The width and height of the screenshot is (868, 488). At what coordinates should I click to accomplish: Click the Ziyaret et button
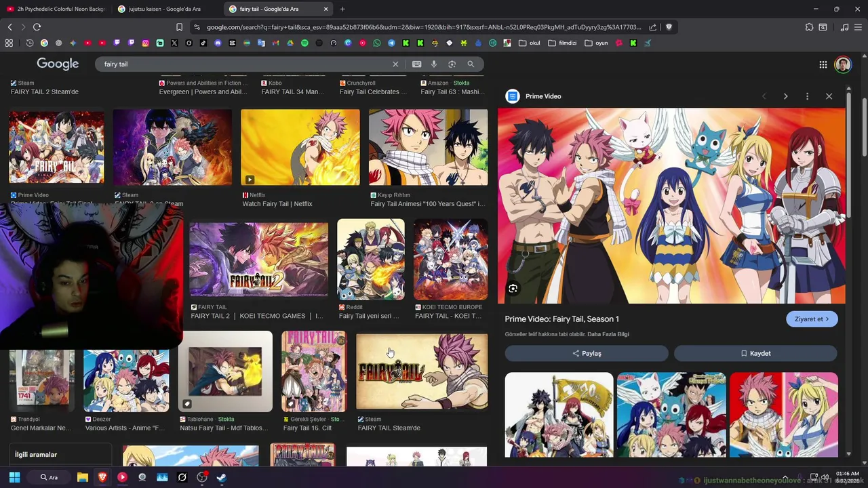click(x=812, y=319)
